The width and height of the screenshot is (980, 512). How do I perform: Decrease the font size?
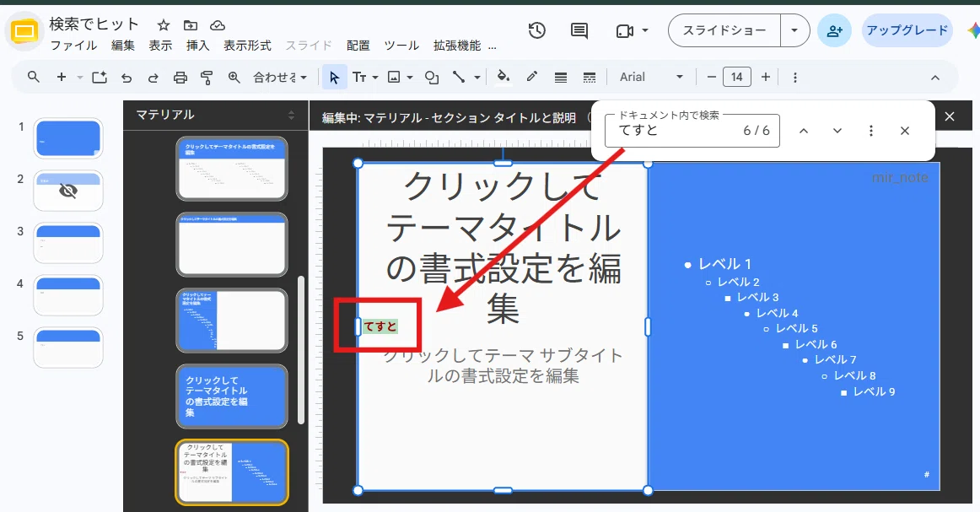click(711, 77)
